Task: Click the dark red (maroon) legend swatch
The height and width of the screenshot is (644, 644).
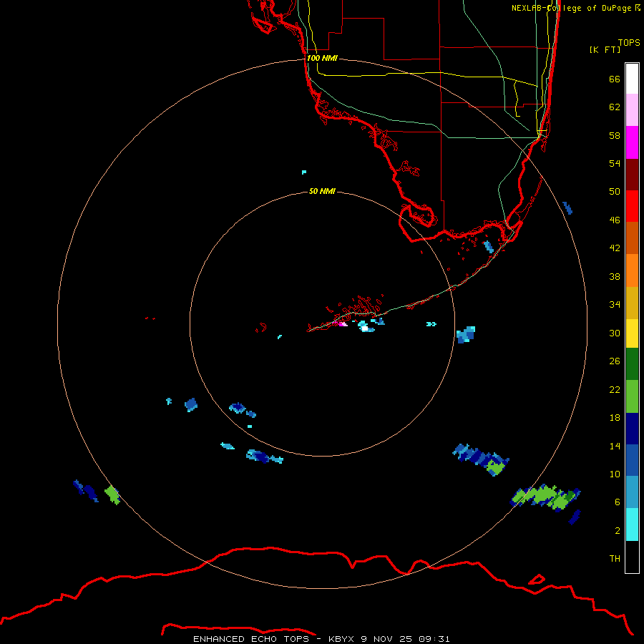Action: tap(632, 174)
